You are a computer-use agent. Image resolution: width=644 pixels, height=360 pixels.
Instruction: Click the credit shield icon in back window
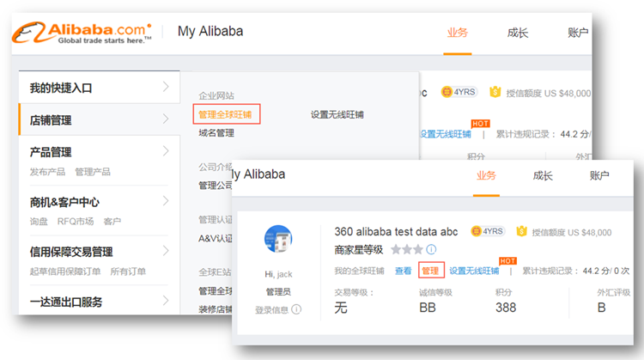(495, 92)
